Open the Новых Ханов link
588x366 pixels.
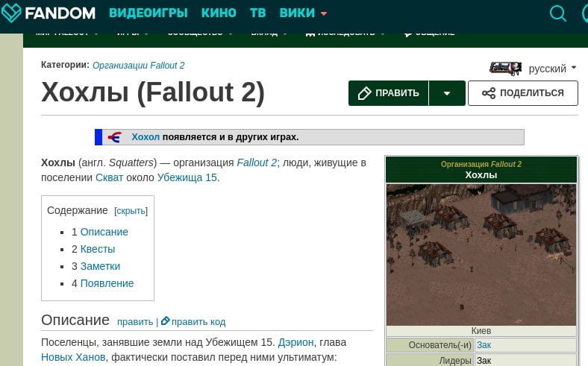[73, 357]
